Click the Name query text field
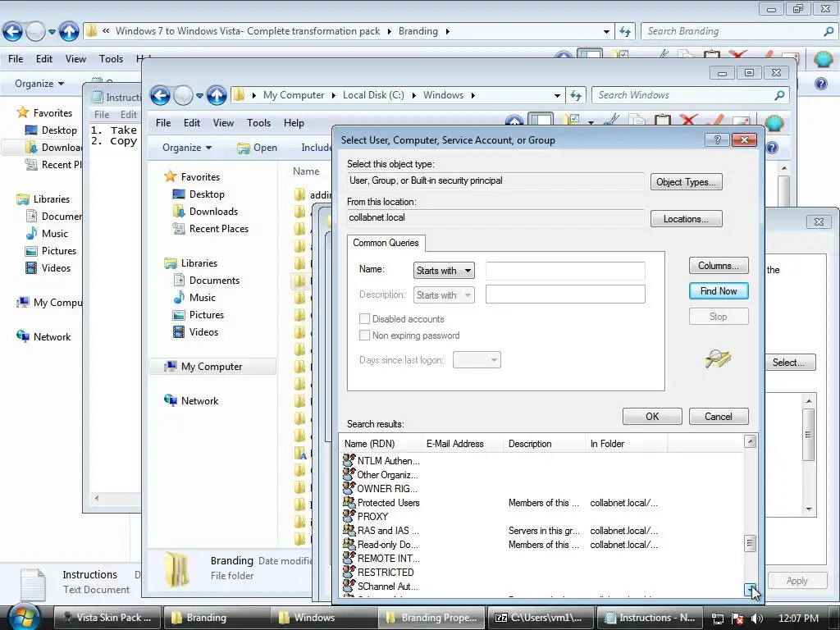The image size is (840, 630). pos(565,271)
